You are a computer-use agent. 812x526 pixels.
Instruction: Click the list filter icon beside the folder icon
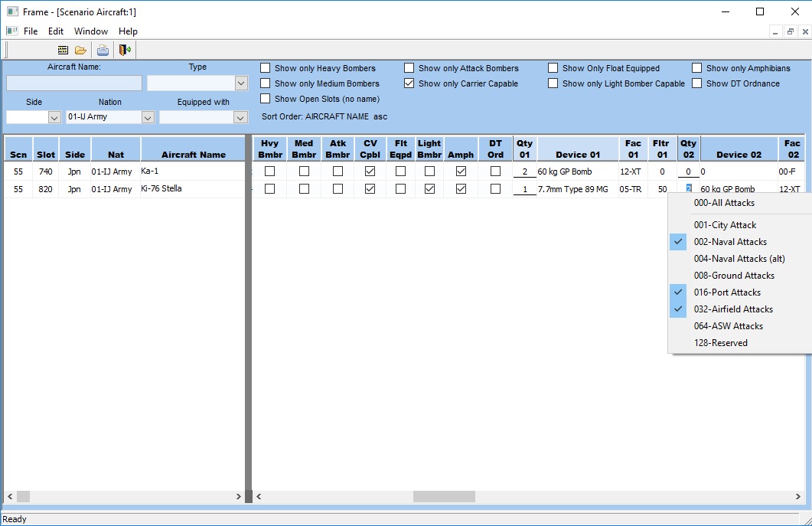coord(63,50)
